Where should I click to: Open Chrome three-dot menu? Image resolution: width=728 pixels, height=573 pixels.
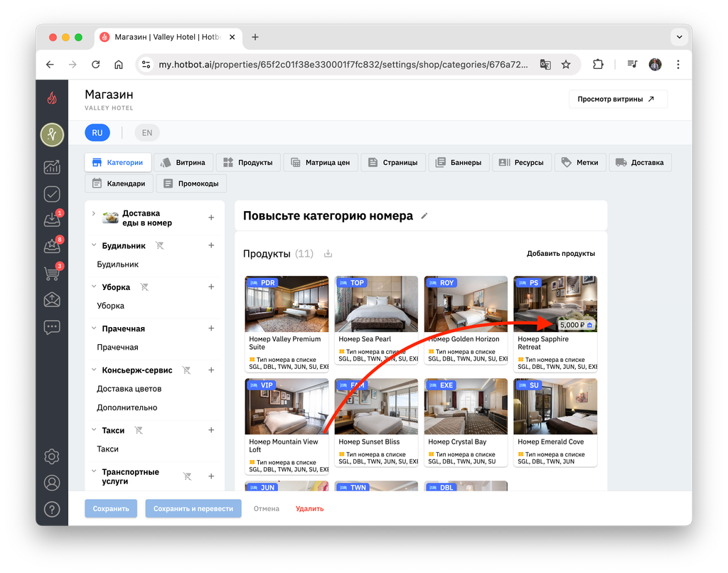pyautogui.click(x=678, y=65)
